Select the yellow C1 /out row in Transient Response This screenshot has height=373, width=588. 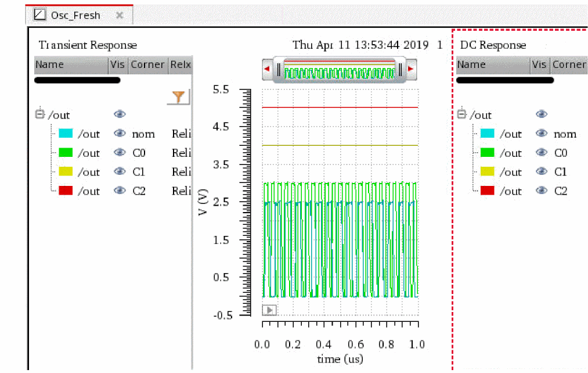pos(89,172)
